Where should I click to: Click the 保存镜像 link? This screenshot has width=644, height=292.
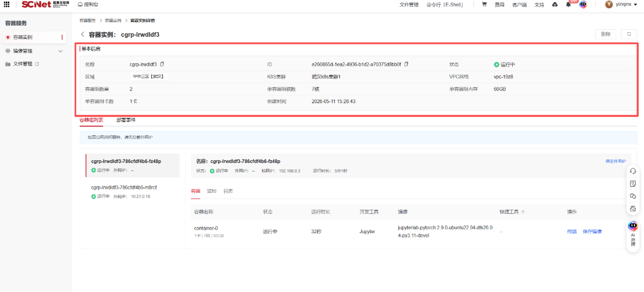point(592,232)
